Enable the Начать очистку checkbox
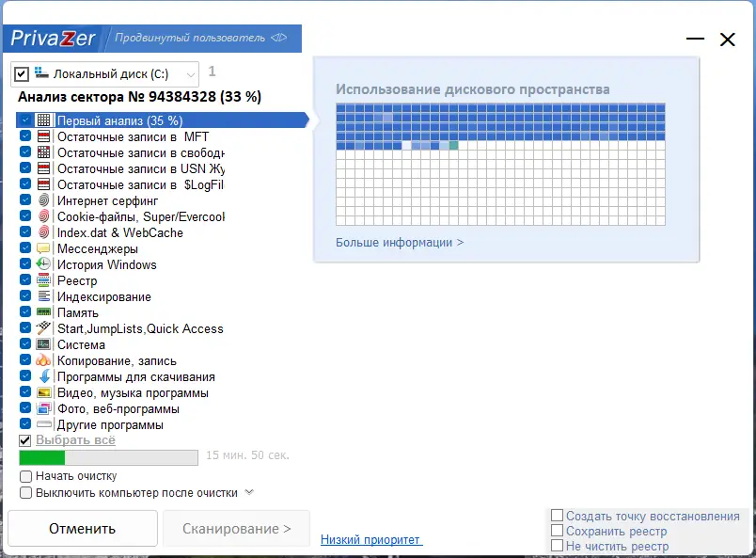The image size is (756, 558). pos(25,476)
